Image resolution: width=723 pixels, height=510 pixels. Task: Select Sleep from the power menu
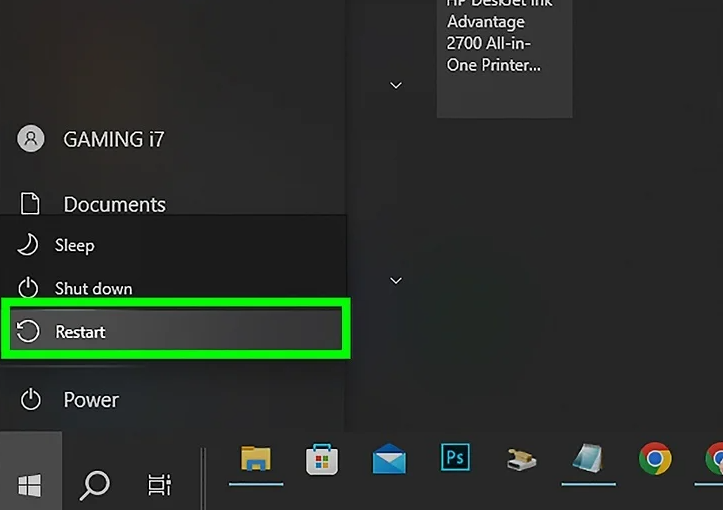coord(74,245)
